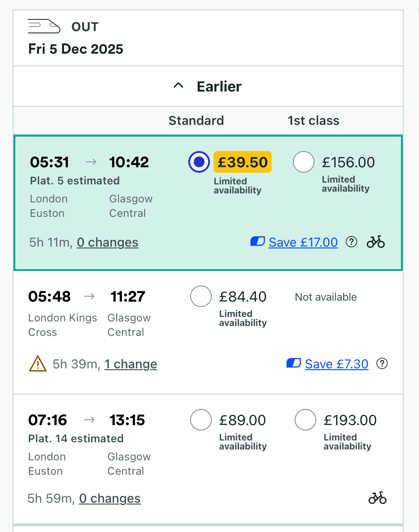Choose £84.40 Standard fare for 05:48 train
The image size is (419, 532).
click(x=201, y=296)
